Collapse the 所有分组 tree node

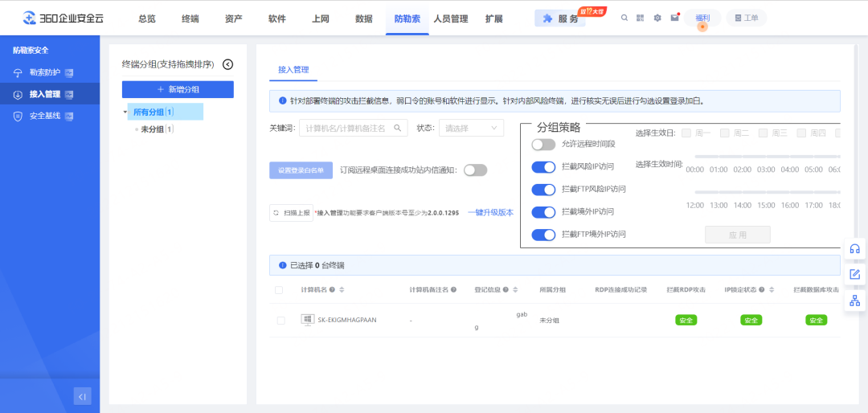click(125, 112)
